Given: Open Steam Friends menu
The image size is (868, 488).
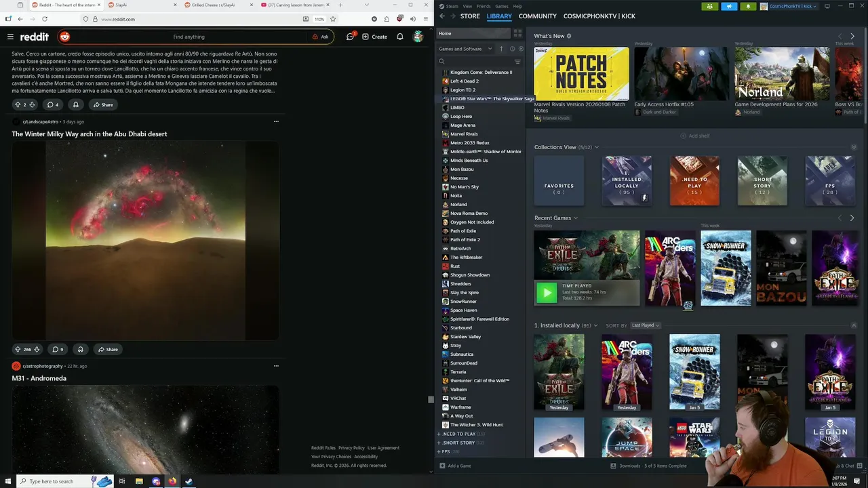Looking at the screenshot, I should pyautogui.click(x=484, y=6).
